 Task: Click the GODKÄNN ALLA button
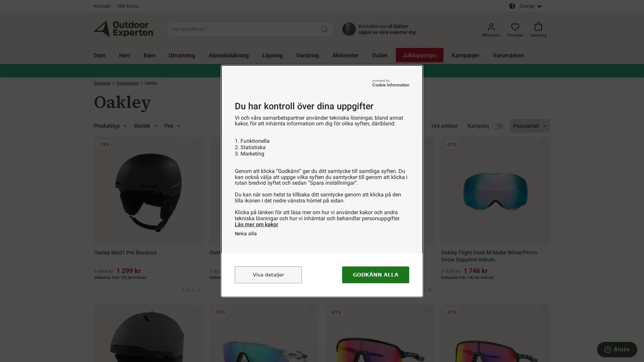(376, 275)
